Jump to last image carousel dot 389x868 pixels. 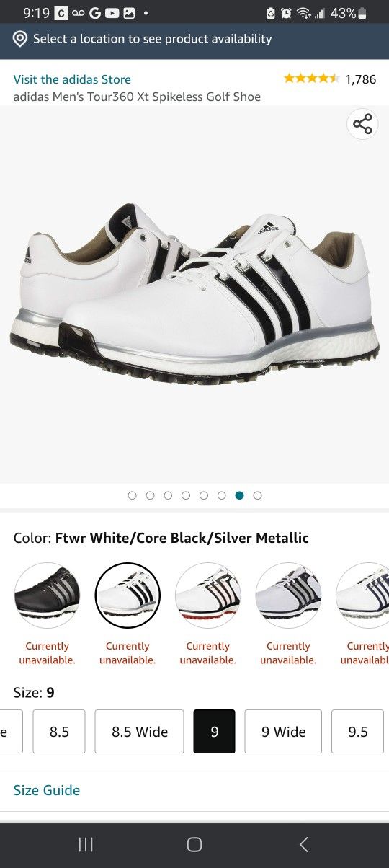point(257,495)
